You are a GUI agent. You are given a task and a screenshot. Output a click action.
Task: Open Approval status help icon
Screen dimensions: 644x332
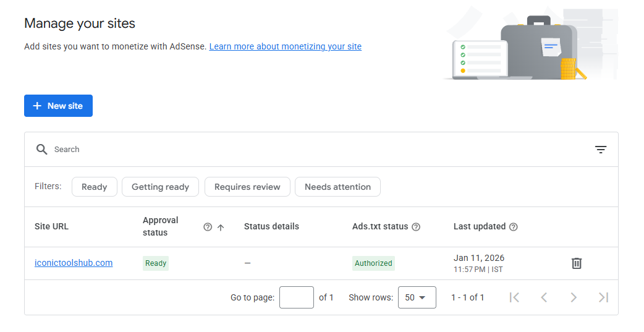tap(208, 227)
